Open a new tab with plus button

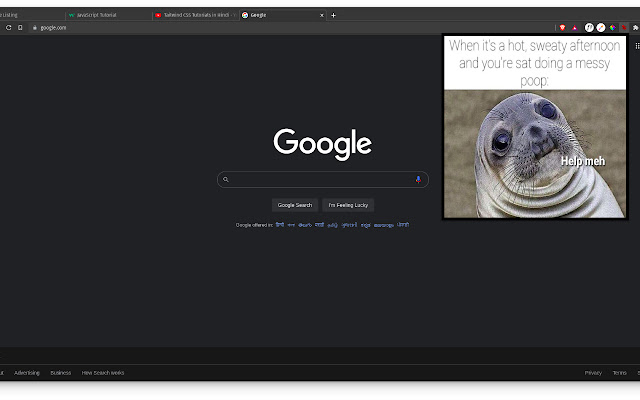[x=333, y=15]
